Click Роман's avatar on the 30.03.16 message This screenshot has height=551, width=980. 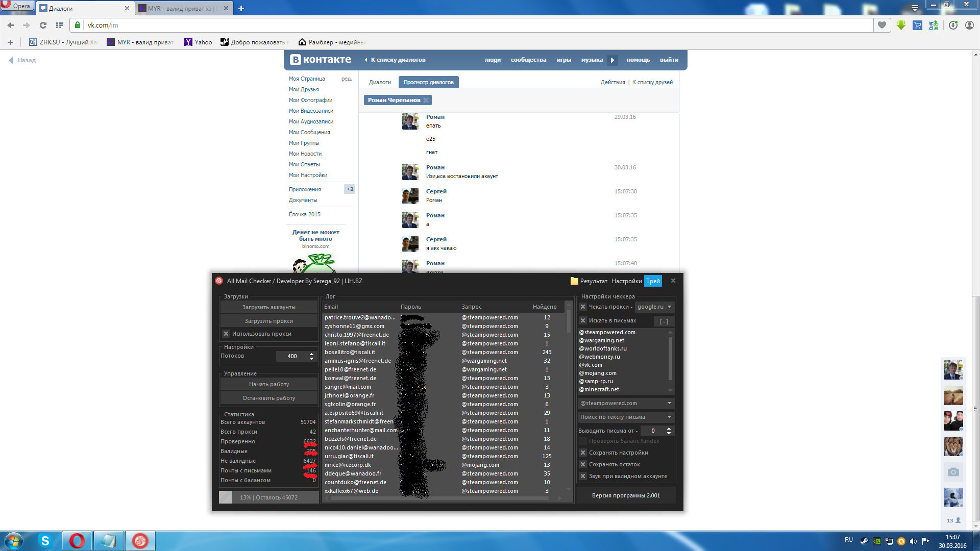coord(410,172)
